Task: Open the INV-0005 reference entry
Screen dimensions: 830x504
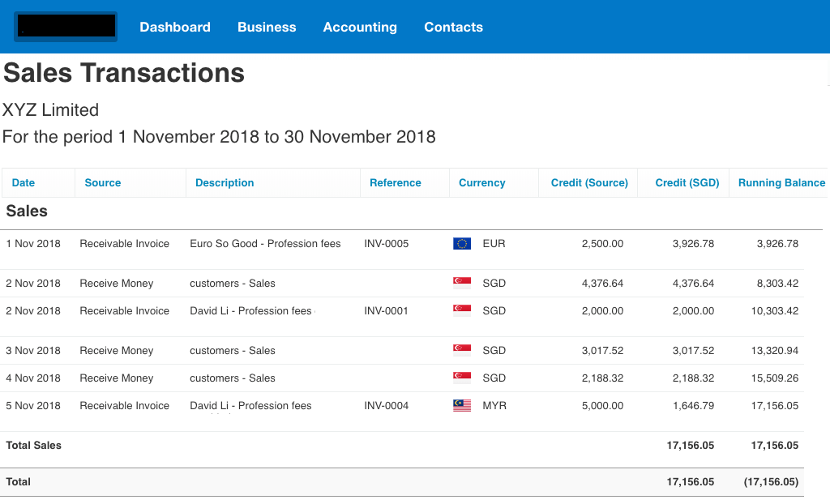Action: 387,243
